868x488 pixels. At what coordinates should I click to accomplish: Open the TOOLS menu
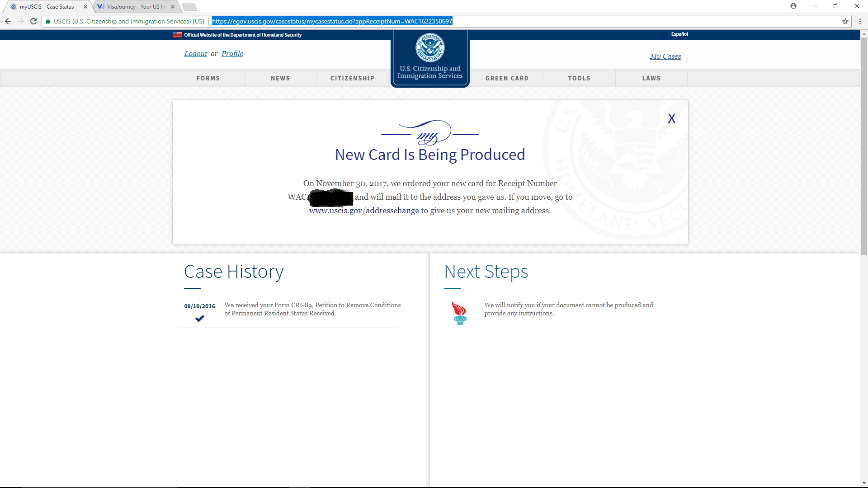point(579,78)
